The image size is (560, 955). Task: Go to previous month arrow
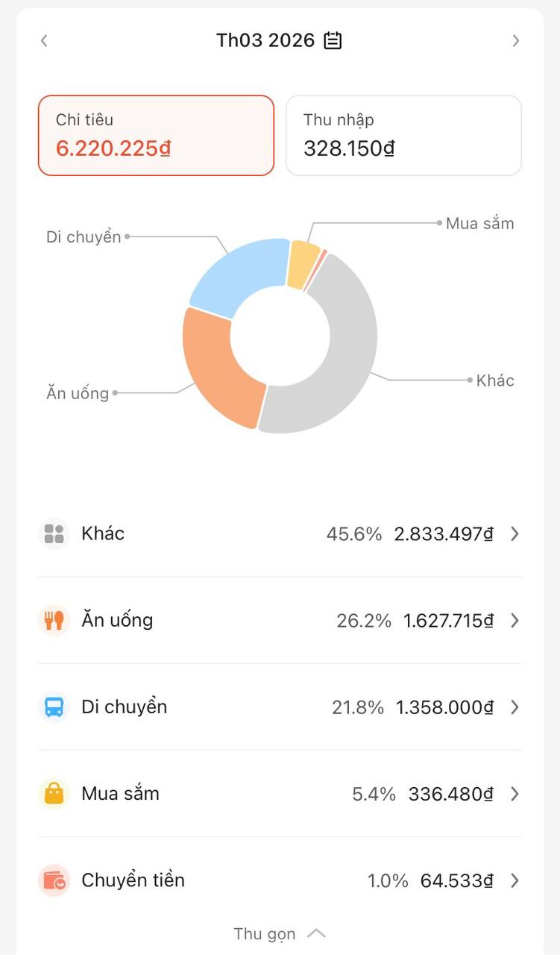click(44, 40)
